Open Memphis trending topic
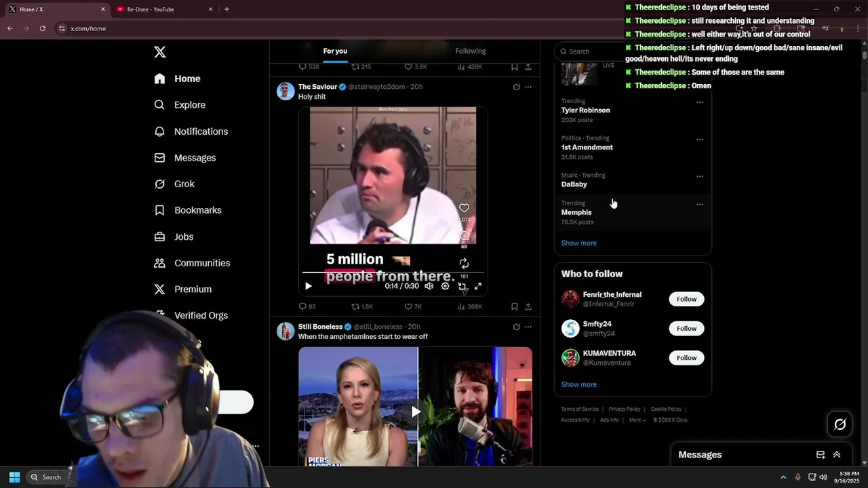This screenshot has width=868, height=488. point(577,212)
